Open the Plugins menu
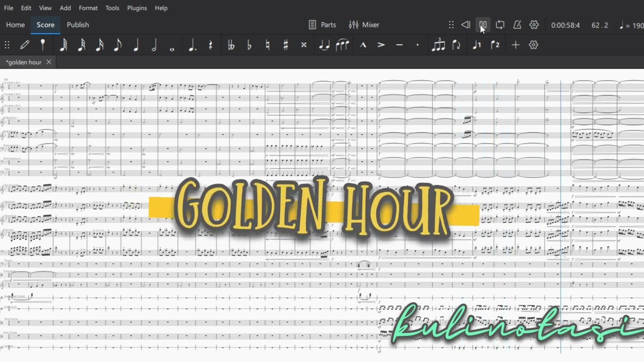The height and width of the screenshot is (362, 644). click(x=137, y=8)
